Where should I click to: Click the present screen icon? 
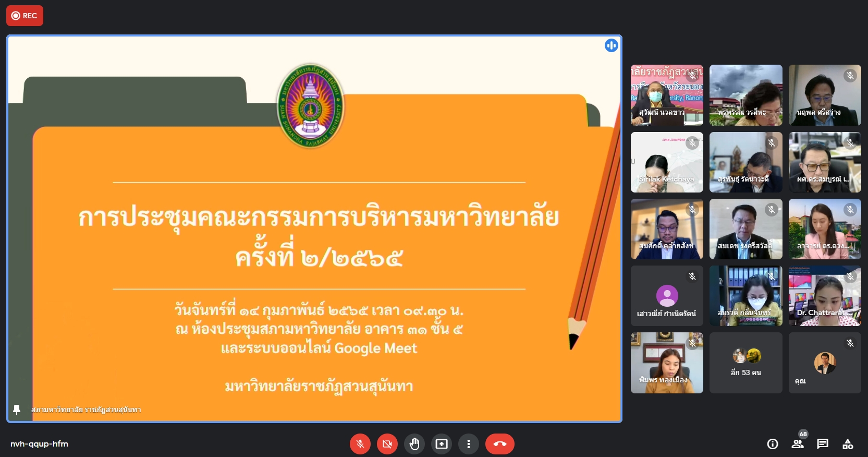(442, 444)
